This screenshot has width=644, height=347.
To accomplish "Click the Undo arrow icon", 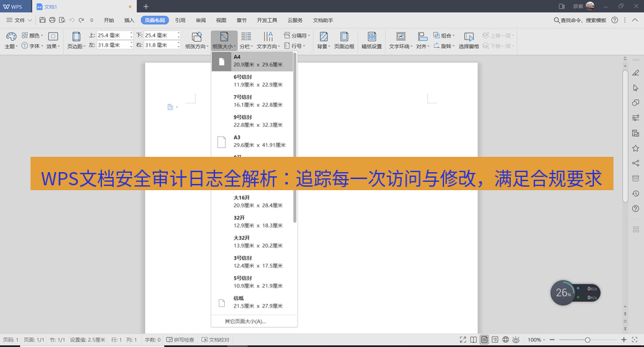I will 72,19.
